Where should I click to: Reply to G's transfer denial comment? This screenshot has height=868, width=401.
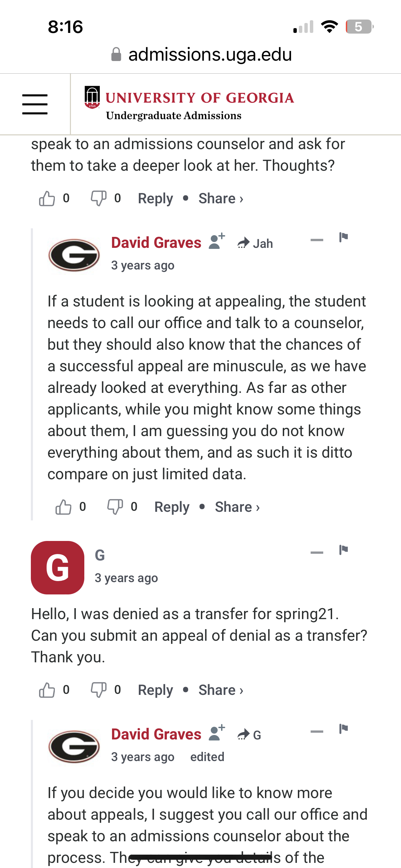(155, 690)
